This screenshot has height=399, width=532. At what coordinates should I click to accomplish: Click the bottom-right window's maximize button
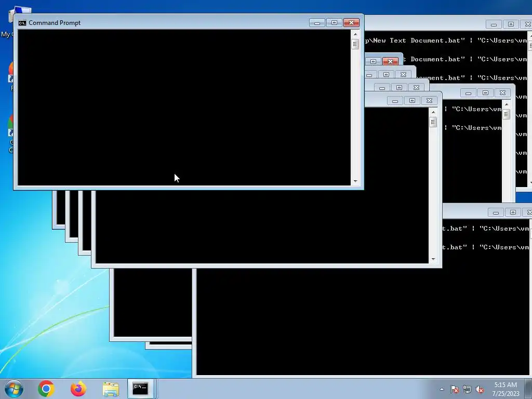tap(513, 212)
